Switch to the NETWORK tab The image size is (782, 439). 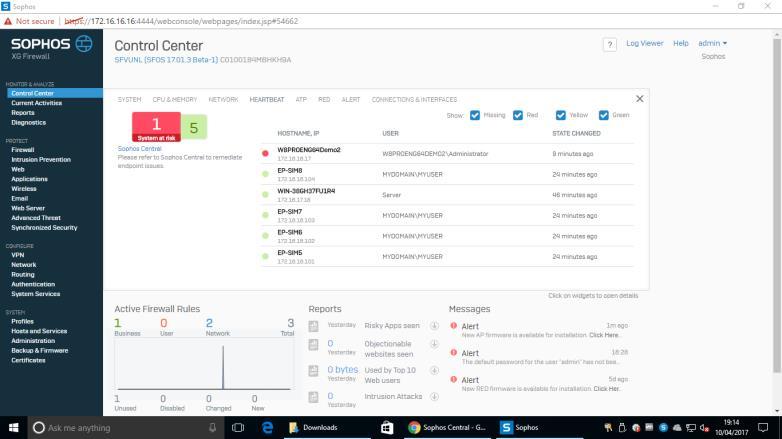tap(223, 100)
